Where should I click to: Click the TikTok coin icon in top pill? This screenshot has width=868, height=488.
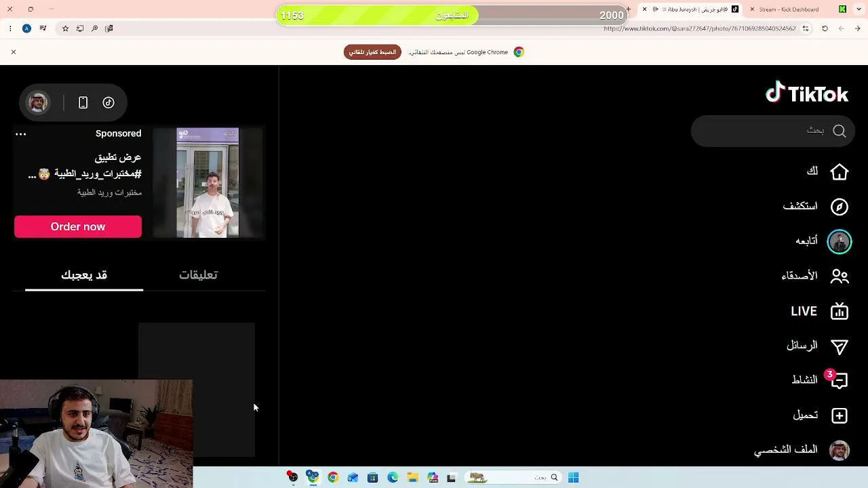coord(108,102)
